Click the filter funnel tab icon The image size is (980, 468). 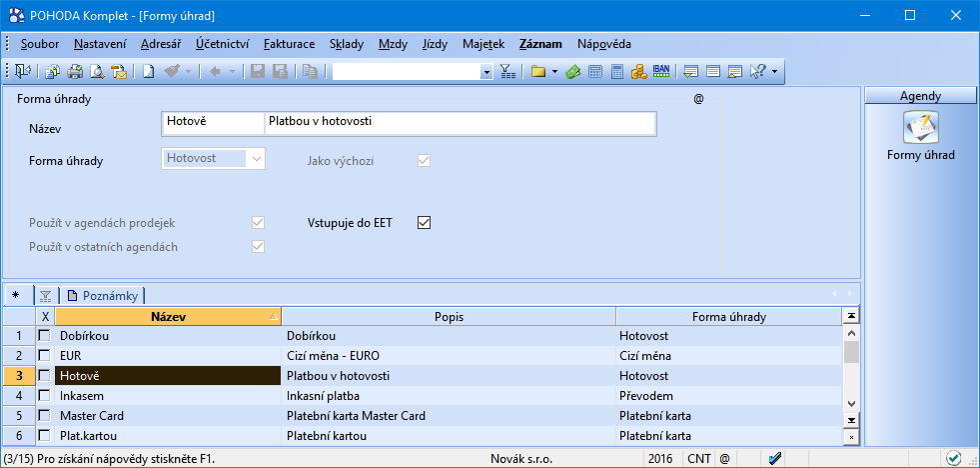(45, 295)
